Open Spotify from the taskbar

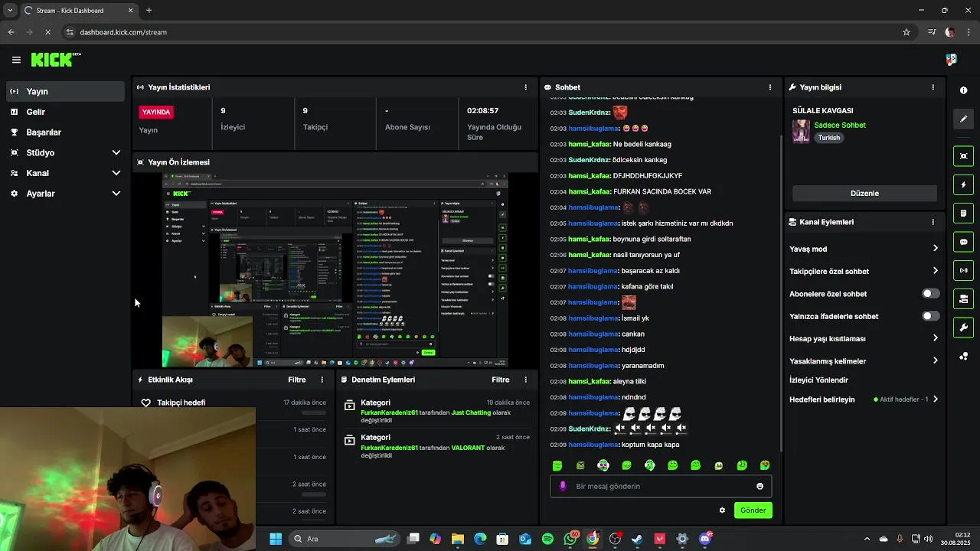(547, 539)
